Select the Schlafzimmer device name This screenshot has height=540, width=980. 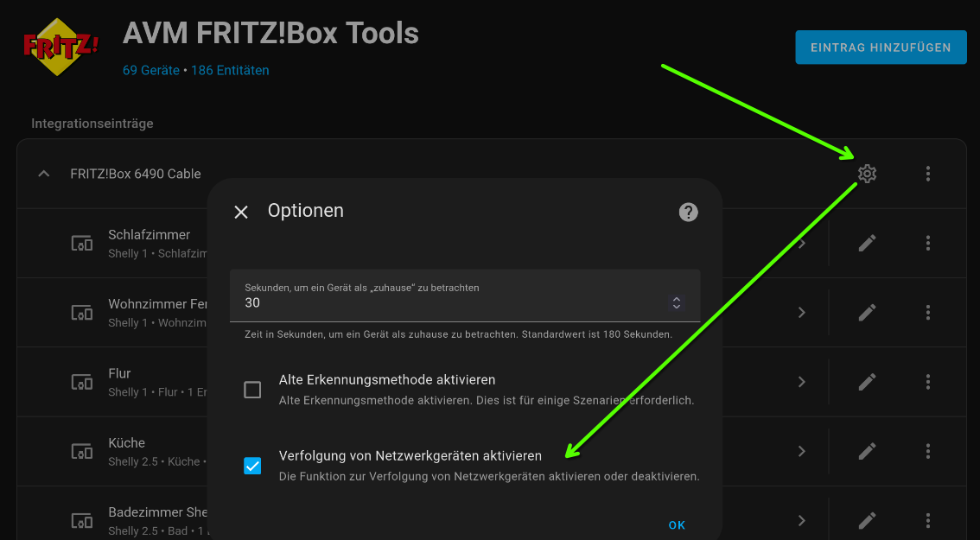coord(150,235)
